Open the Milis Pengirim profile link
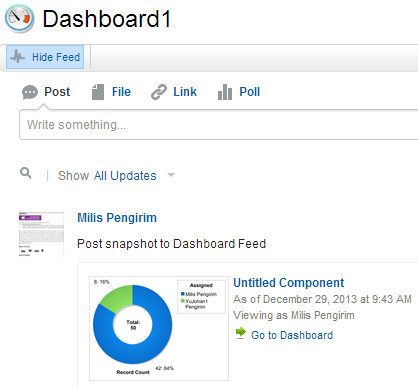The width and height of the screenshot is (418, 387). coord(117,218)
